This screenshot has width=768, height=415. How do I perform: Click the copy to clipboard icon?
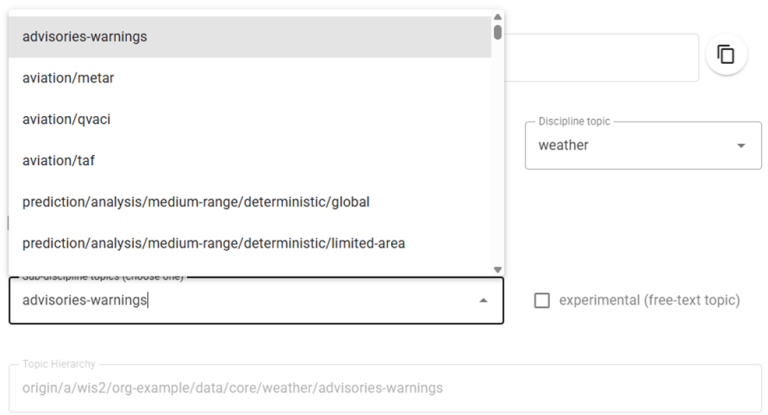[726, 54]
